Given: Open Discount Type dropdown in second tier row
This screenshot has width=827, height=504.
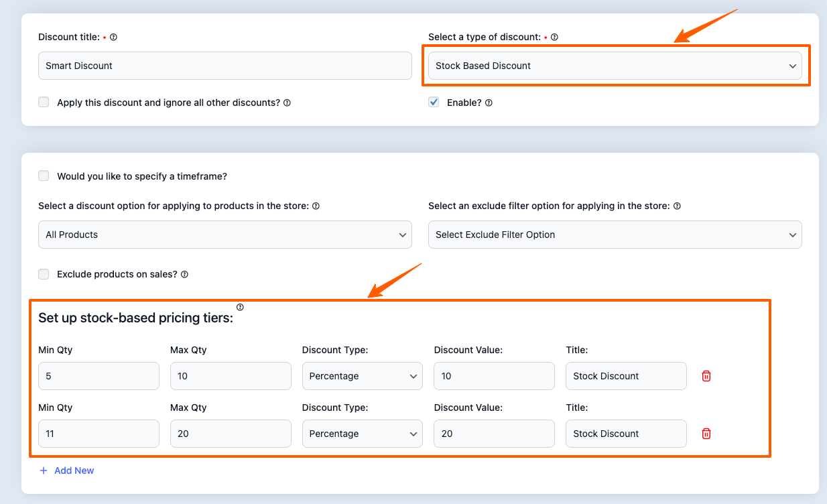Looking at the screenshot, I should [362, 434].
